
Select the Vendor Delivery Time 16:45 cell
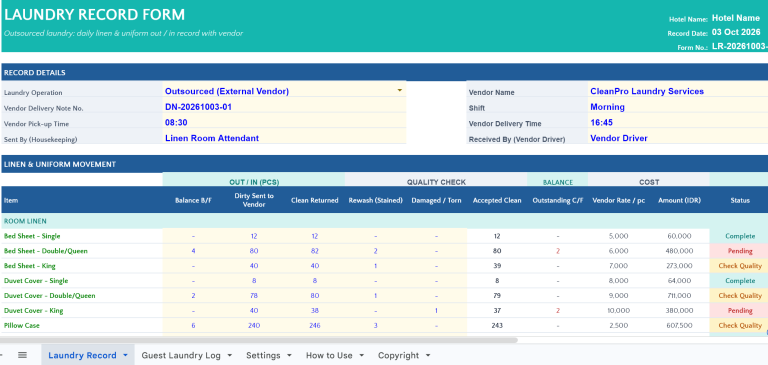pos(678,122)
